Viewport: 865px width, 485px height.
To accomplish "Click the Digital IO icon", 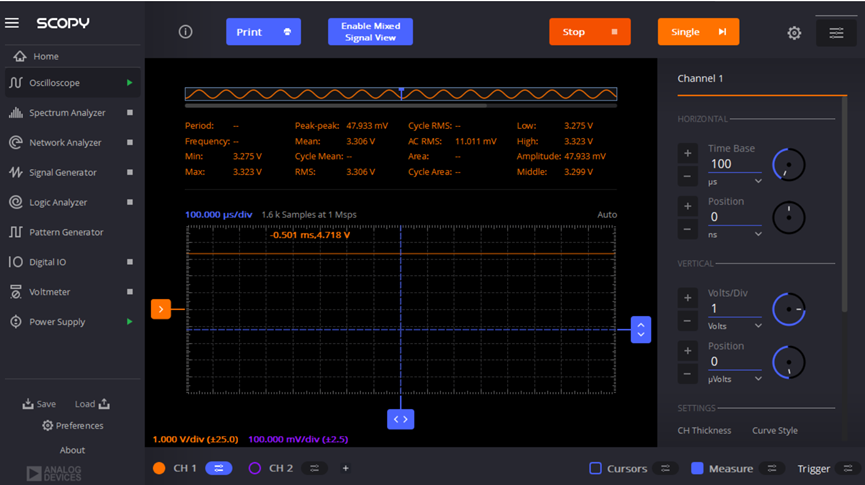I will click(15, 262).
